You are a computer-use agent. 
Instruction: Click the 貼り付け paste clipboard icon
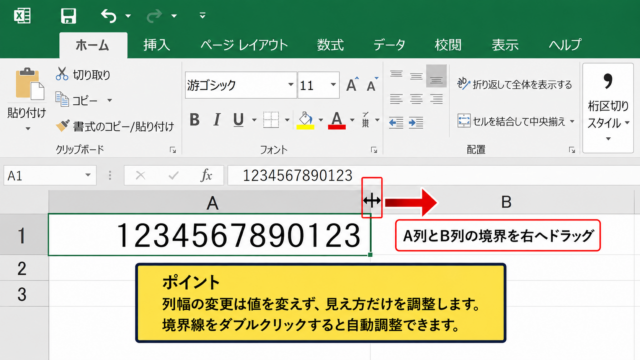(x=29, y=84)
